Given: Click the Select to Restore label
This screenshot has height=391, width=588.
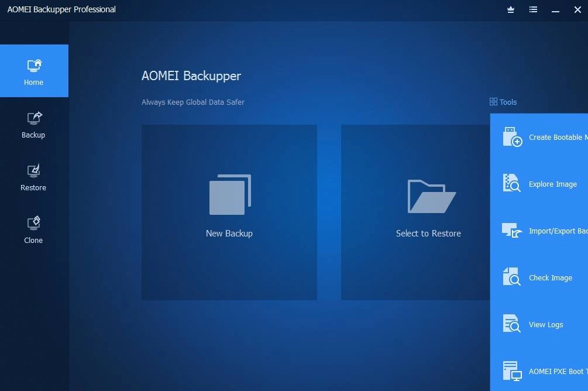Looking at the screenshot, I should point(428,234).
